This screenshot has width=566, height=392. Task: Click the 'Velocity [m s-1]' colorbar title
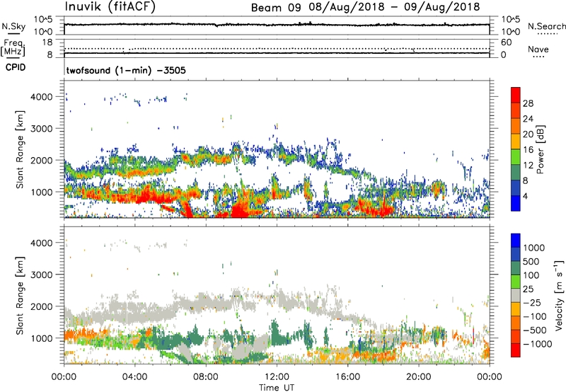click(559, 295)
